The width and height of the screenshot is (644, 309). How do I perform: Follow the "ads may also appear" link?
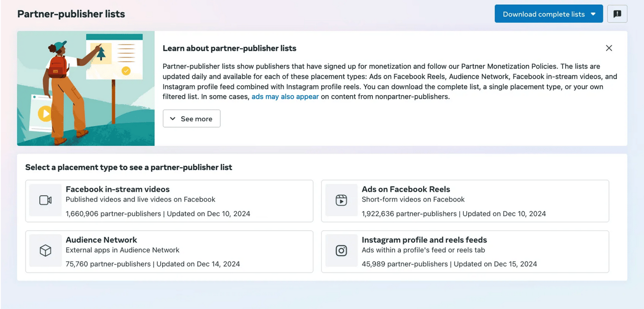point(285,97)
